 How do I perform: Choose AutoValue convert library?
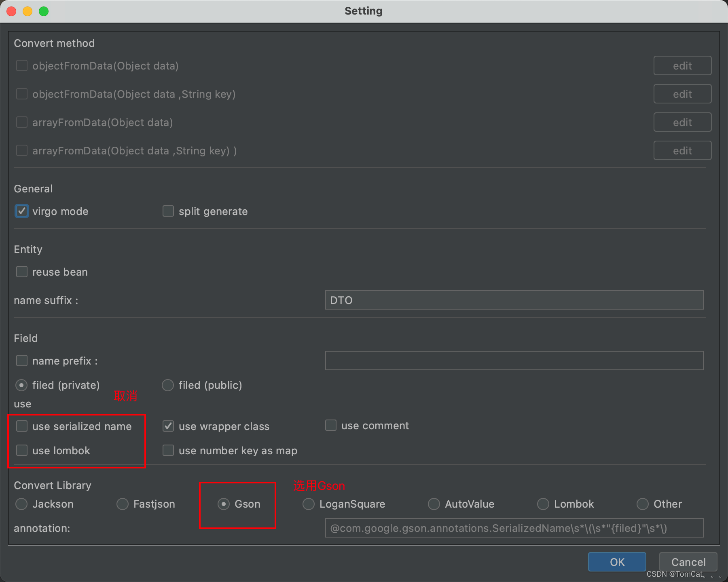pos(434,504)
